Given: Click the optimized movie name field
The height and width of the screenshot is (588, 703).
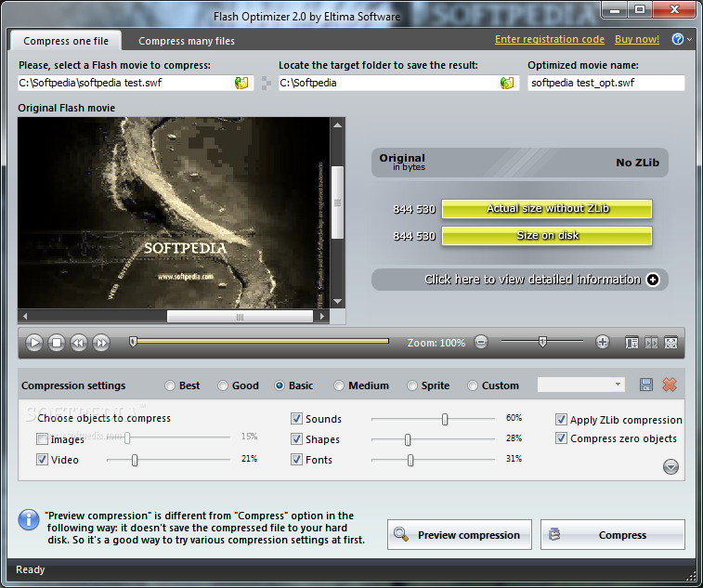Looking at the screenshot, I should pyautogui.click(x=606, y=83).
